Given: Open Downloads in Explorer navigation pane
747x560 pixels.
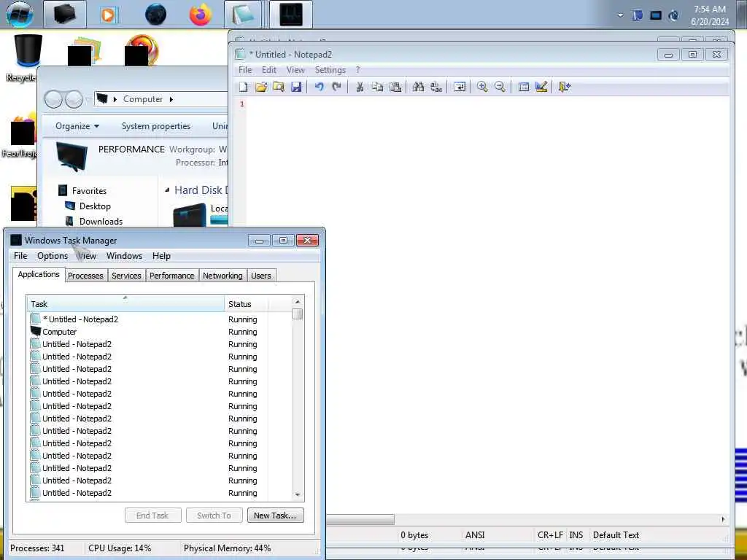Looking at the screenshot, I should click(101, 222).
